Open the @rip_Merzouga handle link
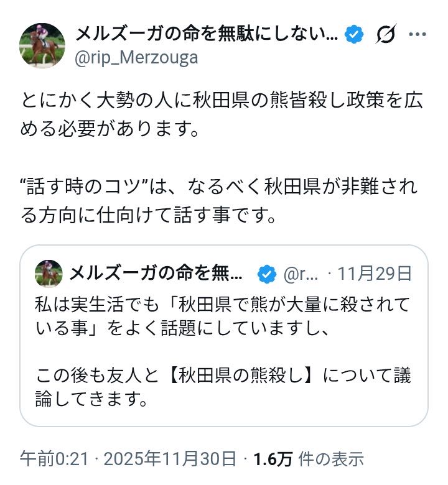Viewport: 448px width, 485px height. coord(136,58)
